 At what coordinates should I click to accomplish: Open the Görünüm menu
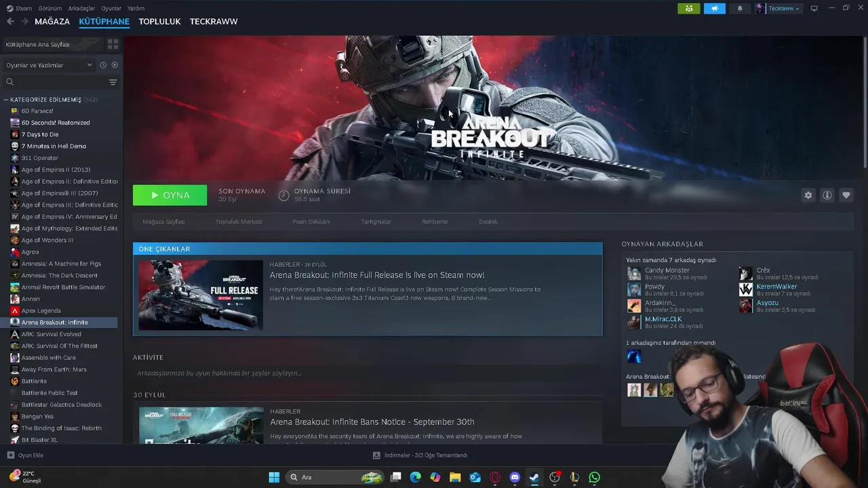tap(50, 8)
